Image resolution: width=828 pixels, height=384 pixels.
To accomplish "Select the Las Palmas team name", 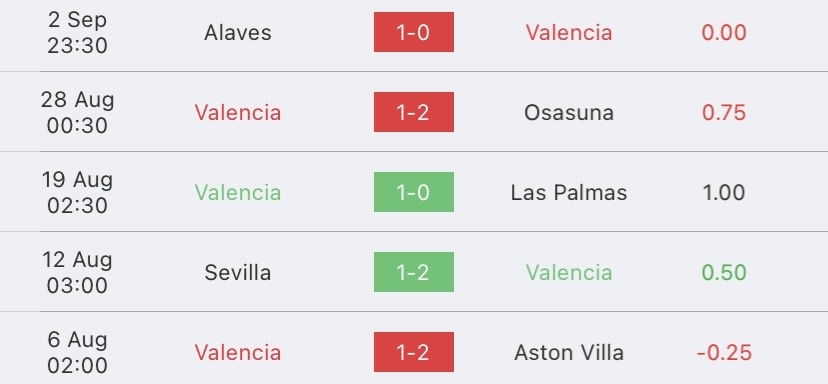I will (x=569, y=192).
